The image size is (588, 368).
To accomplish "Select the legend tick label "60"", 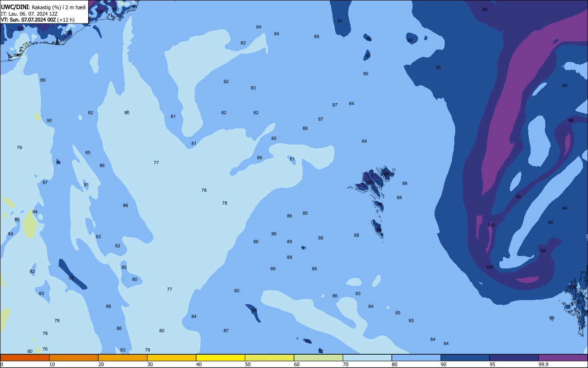I will (x=297, y=364).
